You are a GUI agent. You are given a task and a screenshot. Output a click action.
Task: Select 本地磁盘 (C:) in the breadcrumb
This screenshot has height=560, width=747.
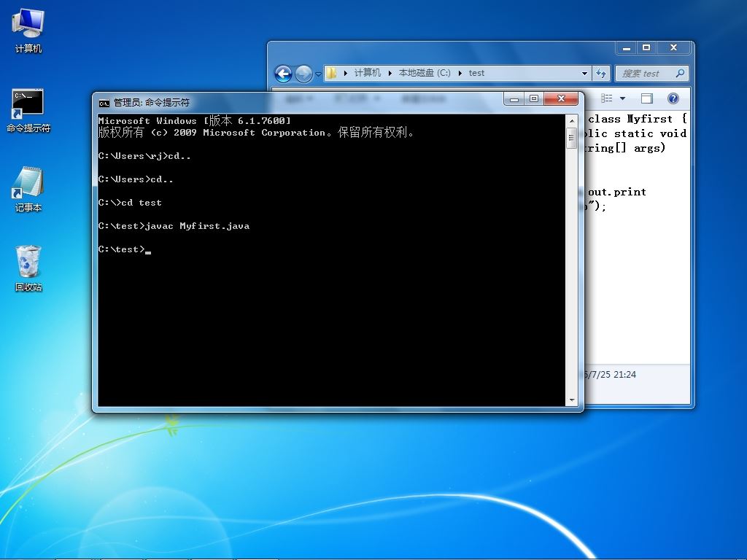(424, 73)
